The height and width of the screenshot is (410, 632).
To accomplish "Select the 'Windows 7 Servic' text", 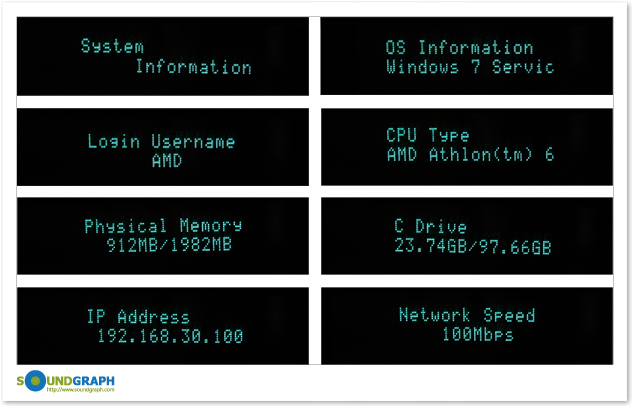I will click(470, 67).
